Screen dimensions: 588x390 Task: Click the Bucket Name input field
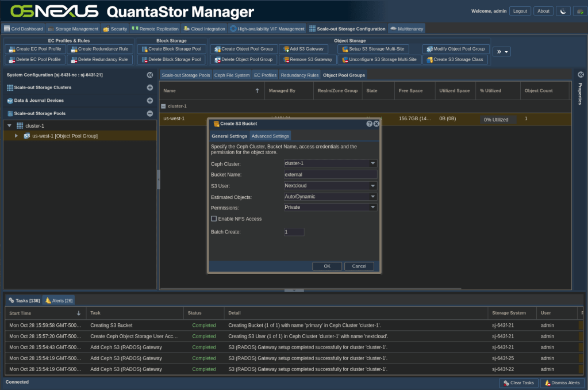[x=330, y=174]
